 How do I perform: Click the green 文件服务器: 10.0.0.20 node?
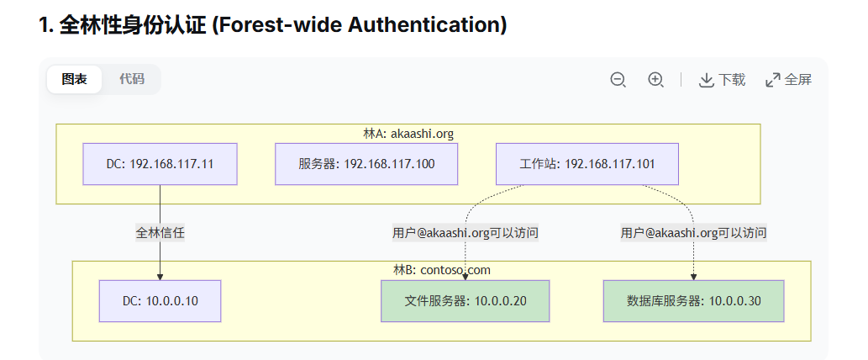[465, 301]
